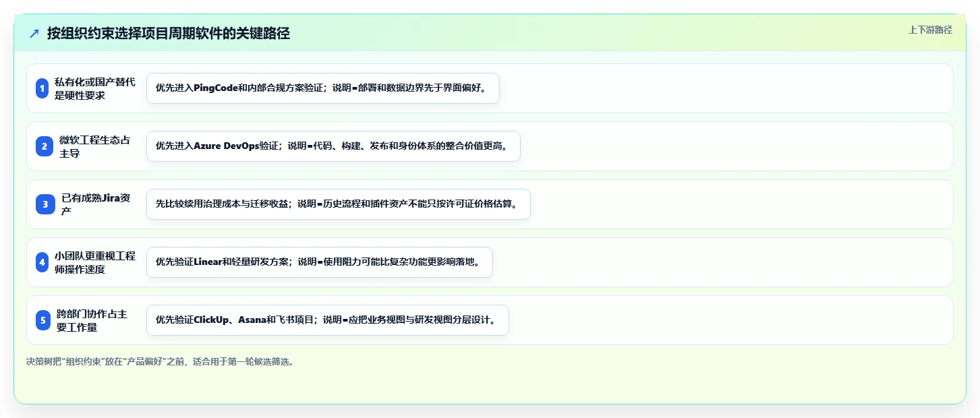Screen dimensions: 980x418
Task: Select step number 4 badge
Action: point(42,262)
